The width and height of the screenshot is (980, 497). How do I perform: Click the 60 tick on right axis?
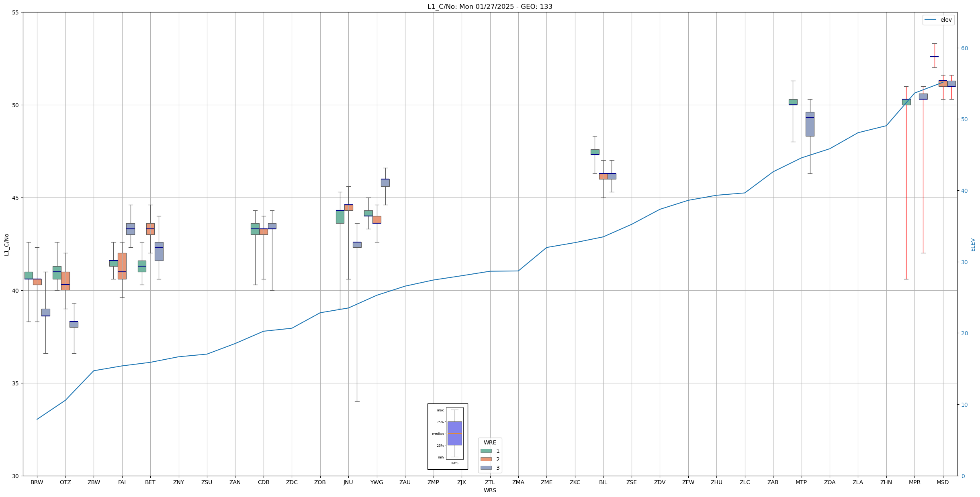(x=964, y=48)
